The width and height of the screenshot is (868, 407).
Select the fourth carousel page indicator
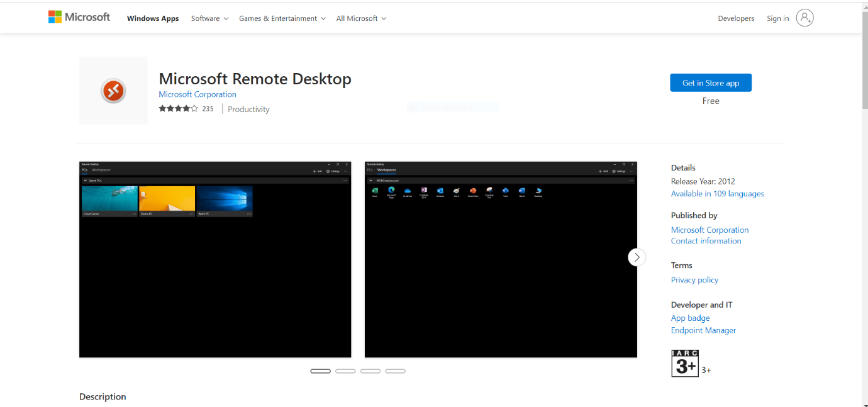[395, 371]
